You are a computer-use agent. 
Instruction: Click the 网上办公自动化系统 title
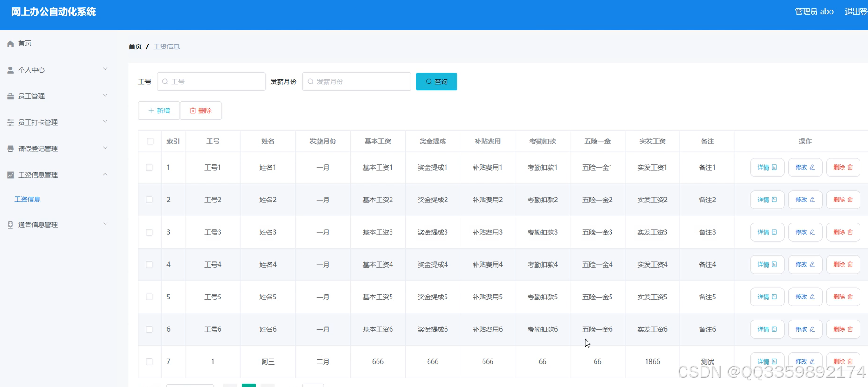pos(53,12)
